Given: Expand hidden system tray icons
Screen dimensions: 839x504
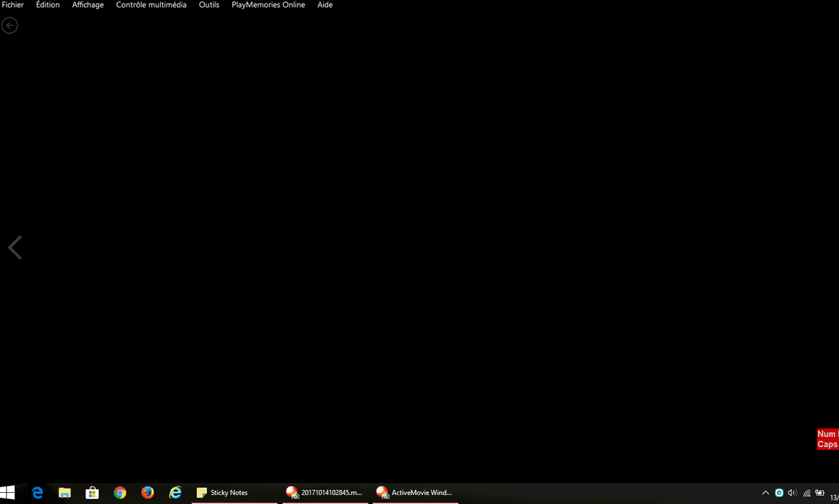Looking at the screenshot, I should point(766,492).
